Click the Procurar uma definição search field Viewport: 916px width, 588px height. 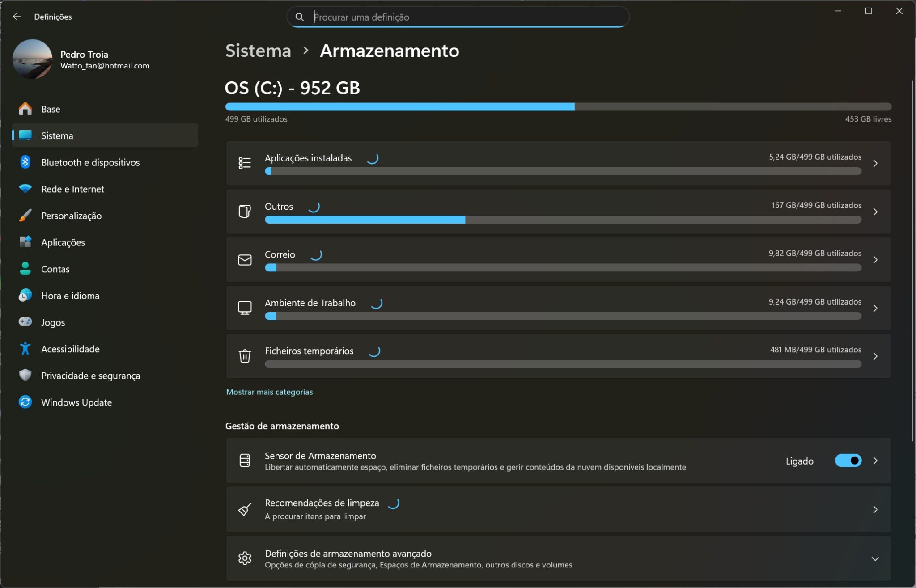point(465,17)
